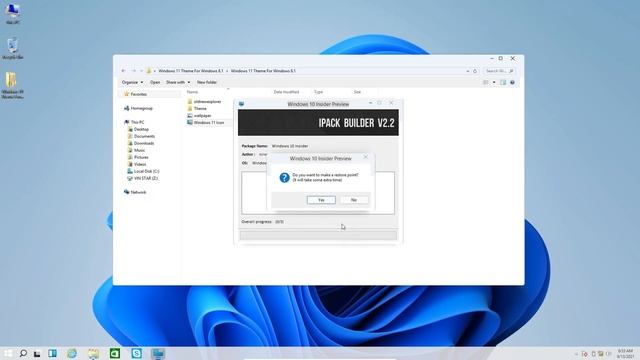The width and height of the screenshot is (640, 360).
Task: Close the restore point question dialog
Action: [365, 157]
